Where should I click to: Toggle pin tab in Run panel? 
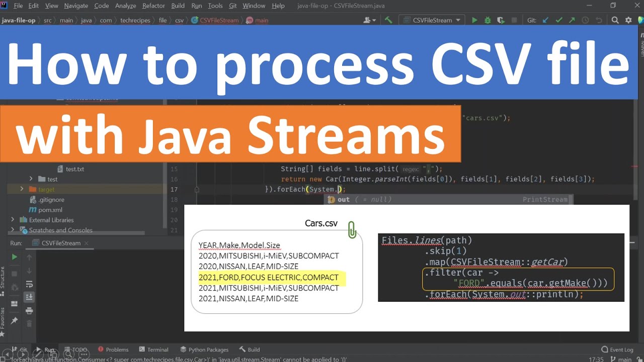[14, 320]
